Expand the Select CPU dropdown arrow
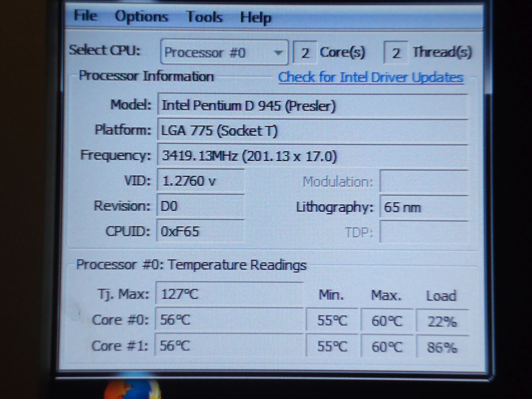The image size is (532, 399). 278,52
